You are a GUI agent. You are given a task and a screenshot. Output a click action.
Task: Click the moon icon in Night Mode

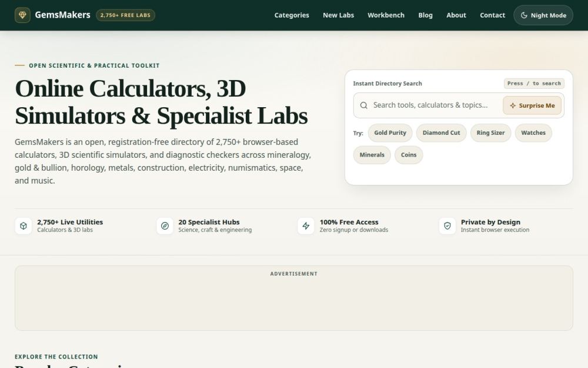point(524,15)
